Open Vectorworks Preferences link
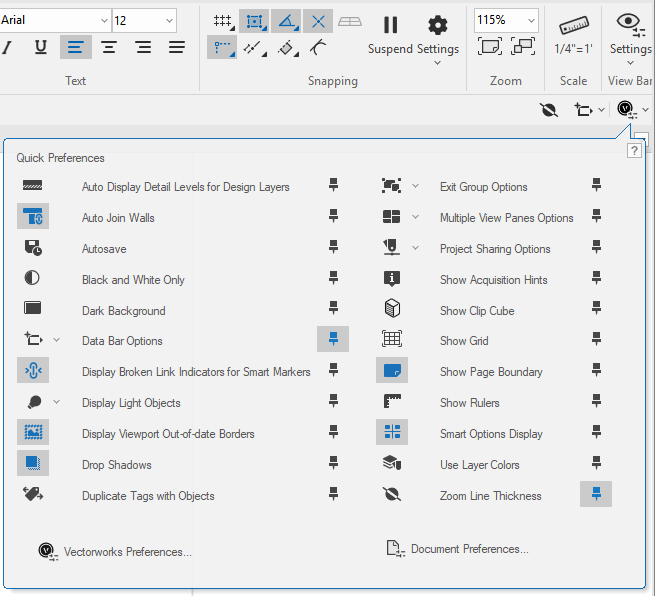 115,552
